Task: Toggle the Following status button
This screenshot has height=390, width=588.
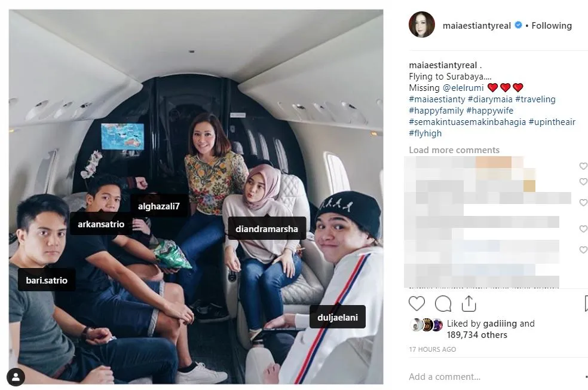Action: 551,26
